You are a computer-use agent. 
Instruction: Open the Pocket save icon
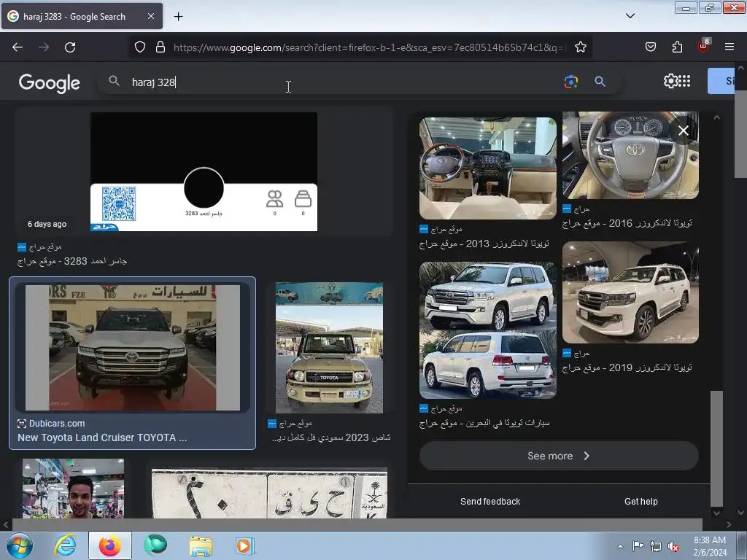(651, 47)
